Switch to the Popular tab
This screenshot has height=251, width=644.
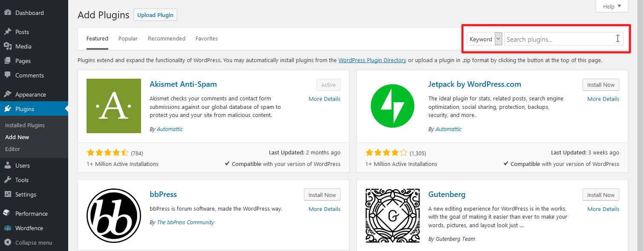[x=128, y=39]
